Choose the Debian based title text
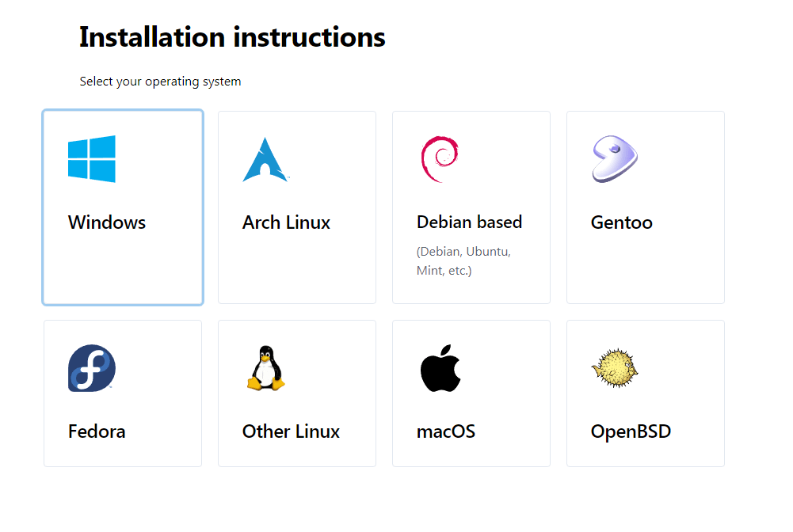The width and height of the screenshot is (793, 532). (469, 222)
